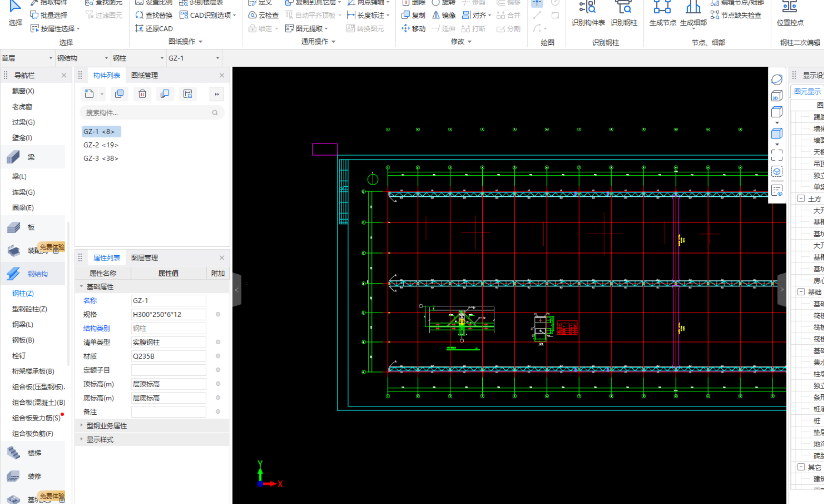Open the 装修 category in navigation
The height and width of the screenshot is (504, 824).
click(x=33, y=476)
